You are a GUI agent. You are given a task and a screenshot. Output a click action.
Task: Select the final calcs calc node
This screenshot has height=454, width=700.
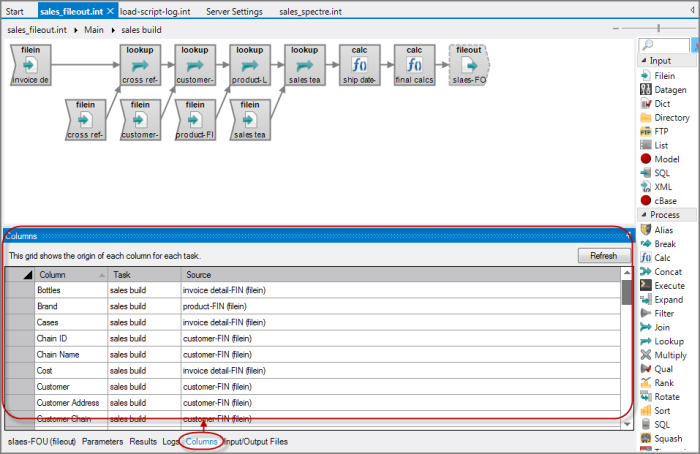point(414,65)
